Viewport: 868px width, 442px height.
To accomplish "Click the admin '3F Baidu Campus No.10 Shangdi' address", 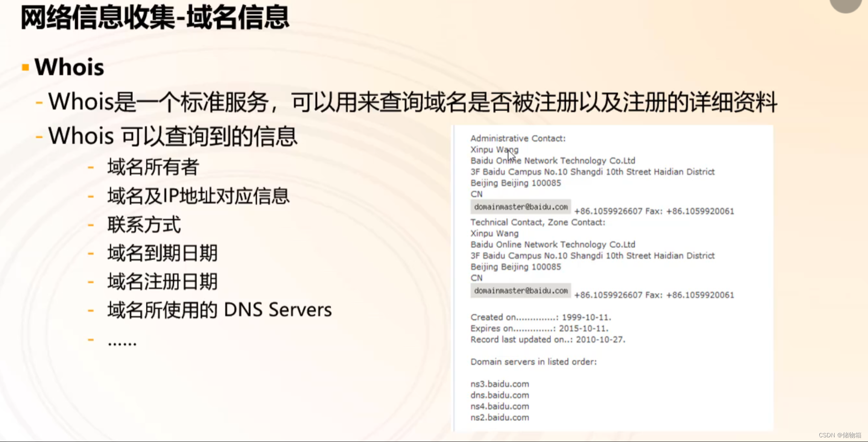I will click(593, 172).
